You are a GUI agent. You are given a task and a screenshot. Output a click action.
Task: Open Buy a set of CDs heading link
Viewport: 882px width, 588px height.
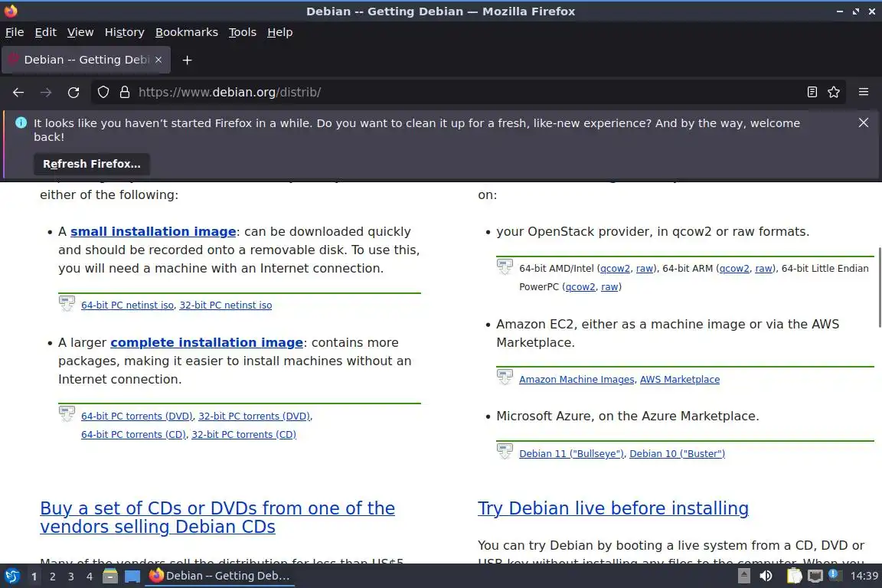[x=217, y=517]
